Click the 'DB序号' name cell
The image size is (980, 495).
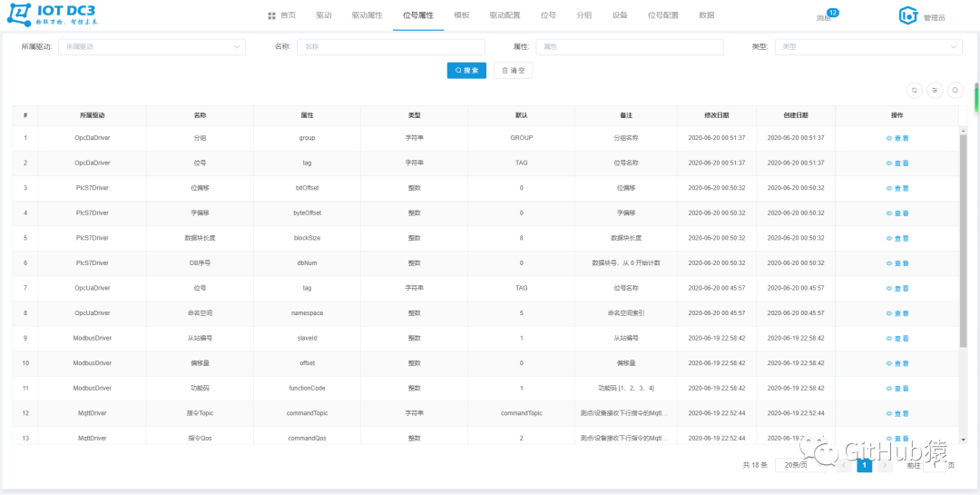tap(200, 262)
